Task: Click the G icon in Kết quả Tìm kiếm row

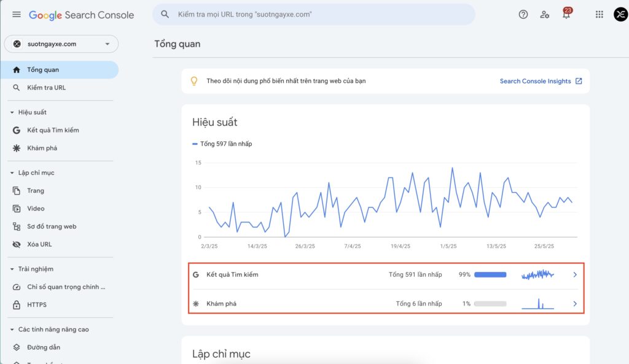Action: (x=196, y=274)
